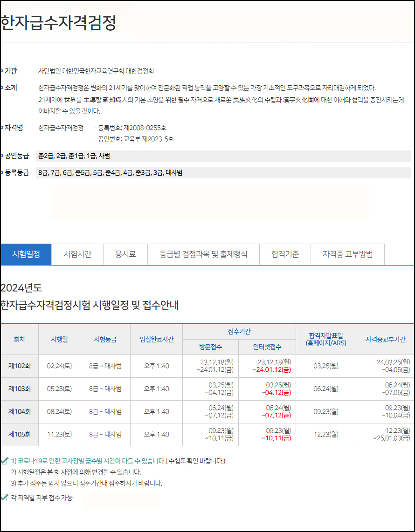
Task: Click the 2024년도 heading
Action: (21, 288)
